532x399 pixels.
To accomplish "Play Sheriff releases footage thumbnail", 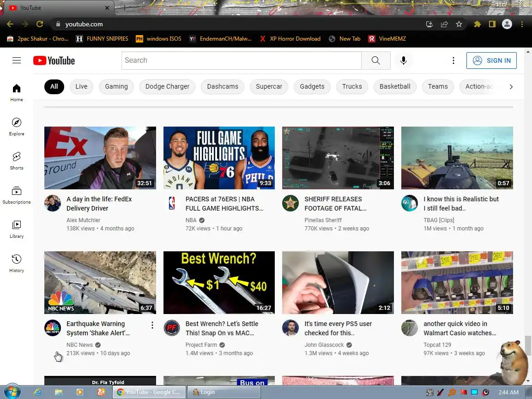I will pos(338,158).
